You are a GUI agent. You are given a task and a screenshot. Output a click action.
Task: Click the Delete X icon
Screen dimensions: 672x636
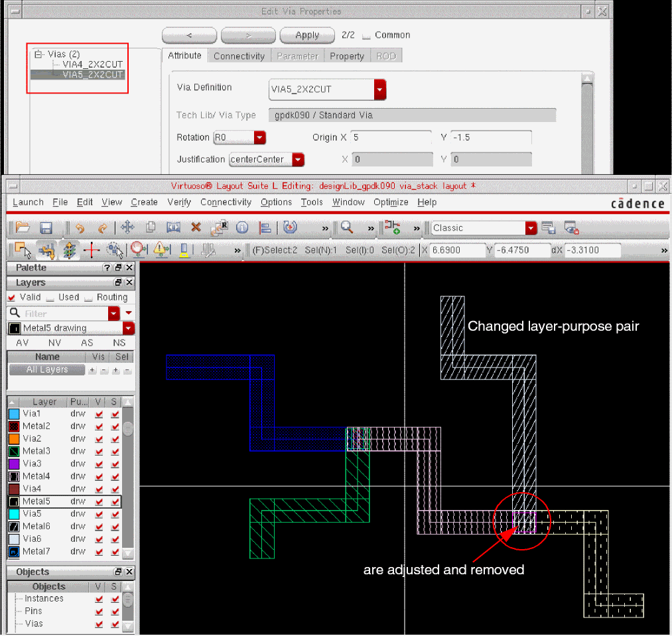pos(196,227)
